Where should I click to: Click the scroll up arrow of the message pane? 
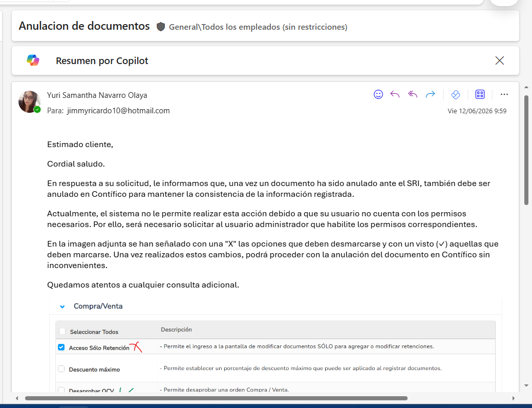[526, 87]
